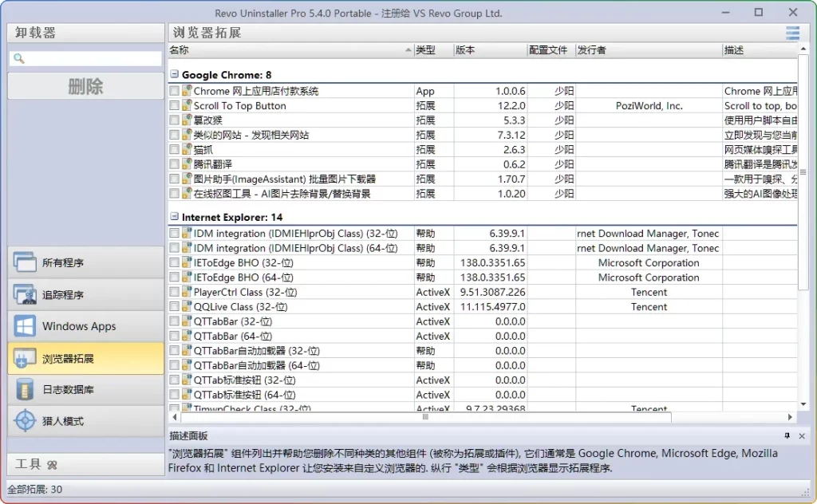The image size is (817, 504).
Task: Sort by the 描述 column header
Action: pos(760,50)
